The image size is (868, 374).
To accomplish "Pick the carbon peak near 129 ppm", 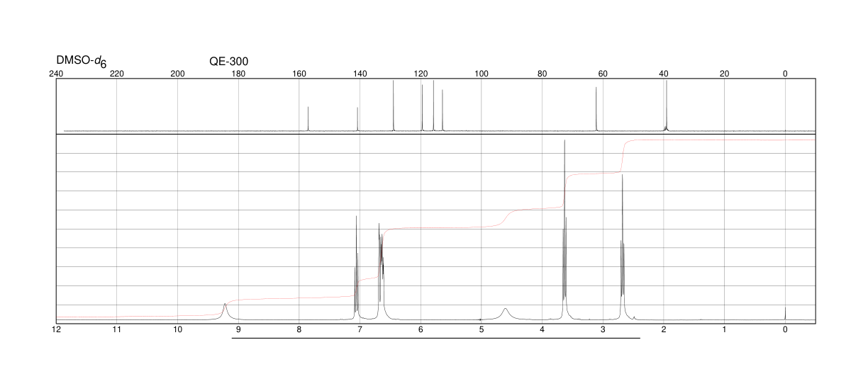I will click(x=394, y=106).
